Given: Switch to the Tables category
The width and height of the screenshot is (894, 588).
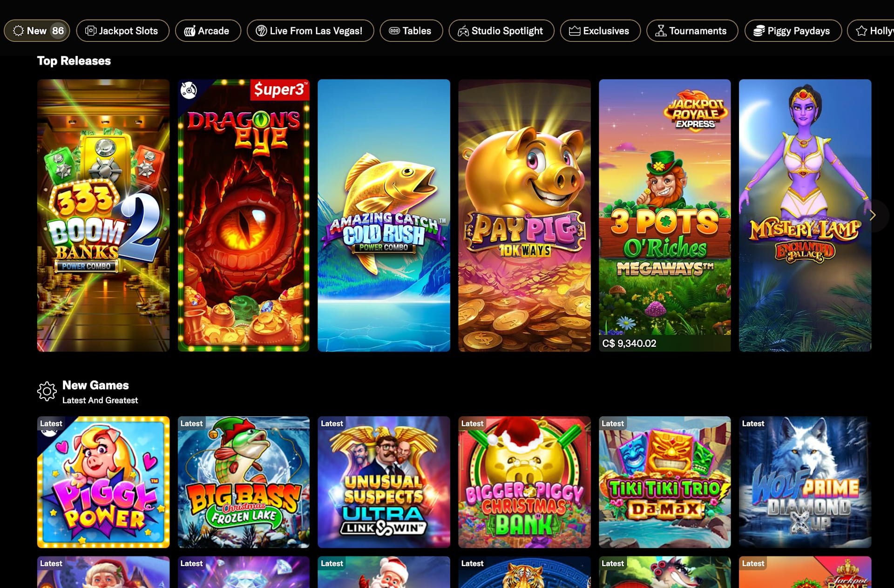Looking at the screenshot, I should pos(411,31).
